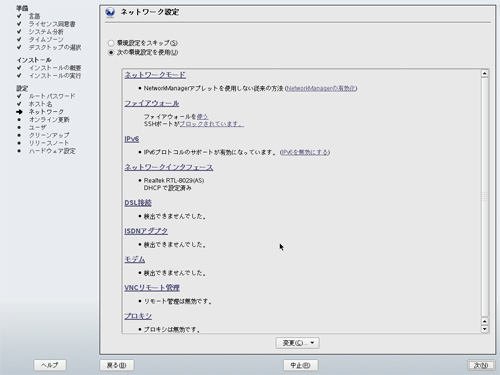The height and width of the screenshot is (375, 500).
Task: Click the インストールの実行 step in sidebar
Action: coord(55,76)
